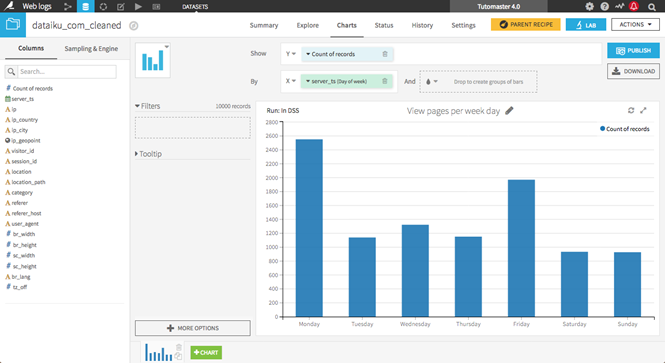Click the dataset folder icon

tap(13, 25)
